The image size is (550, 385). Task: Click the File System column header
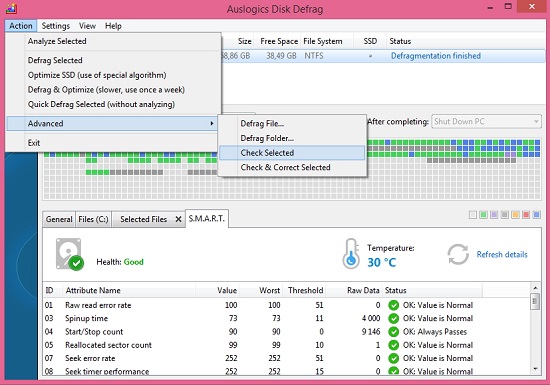[x=327, y=41]
